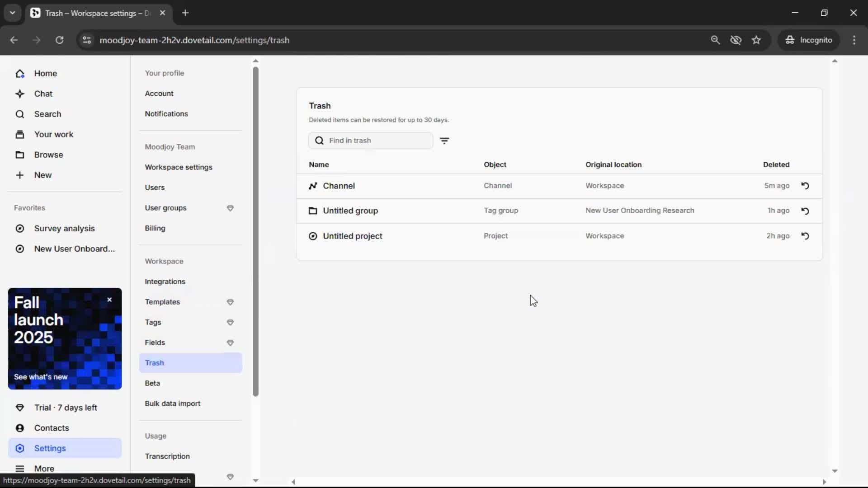Expand the More menu in sidebar

pyautogui.click(x=44, y=469)
